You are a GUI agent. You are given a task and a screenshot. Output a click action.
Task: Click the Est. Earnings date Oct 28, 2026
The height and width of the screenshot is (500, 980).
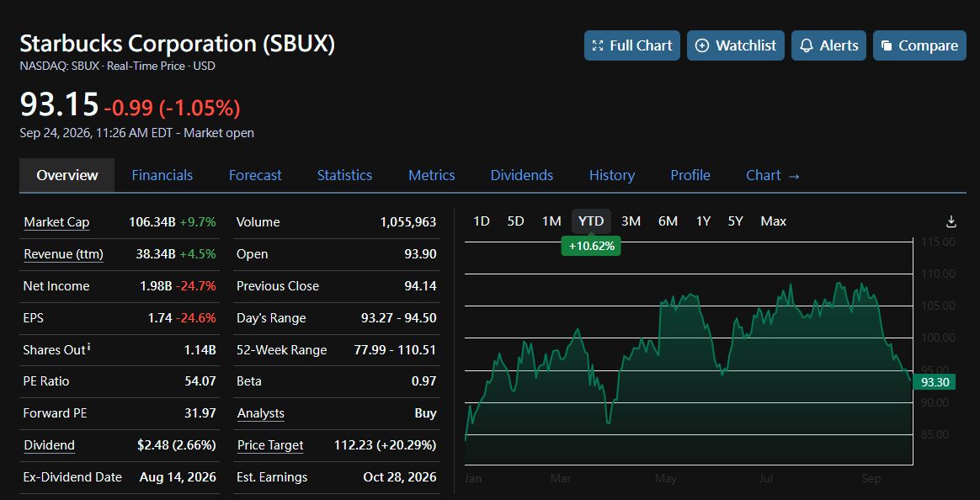(400, 477)
